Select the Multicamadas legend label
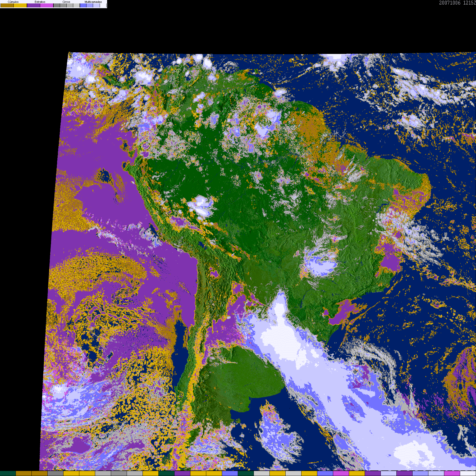This screenshot has height=476, width=476. click(93, 2)
